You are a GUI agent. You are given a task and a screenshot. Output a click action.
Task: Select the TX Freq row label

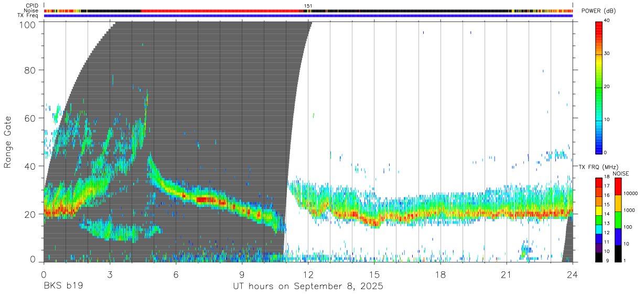coord(28,15)
